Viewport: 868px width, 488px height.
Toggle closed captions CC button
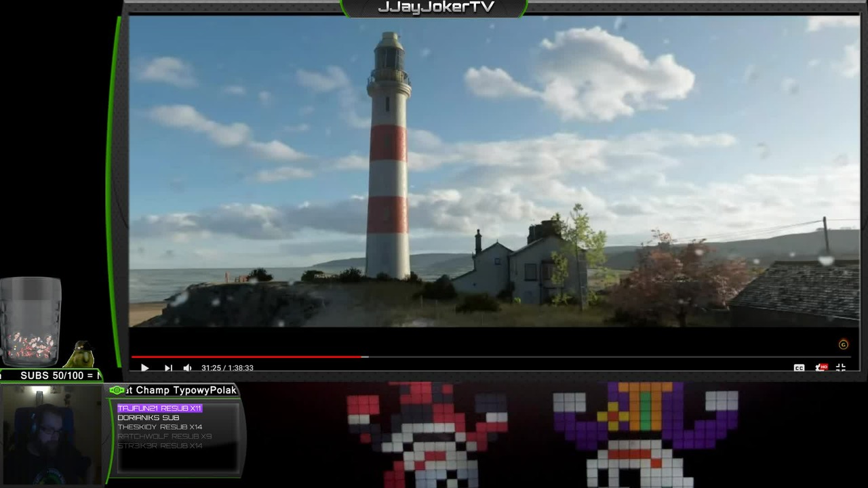(799, 367)
